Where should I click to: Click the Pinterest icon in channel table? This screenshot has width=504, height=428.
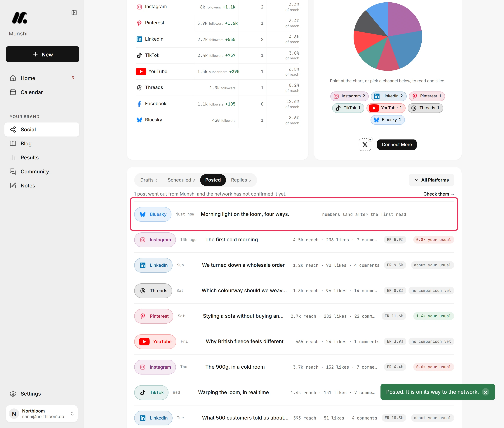coord(139,23)
